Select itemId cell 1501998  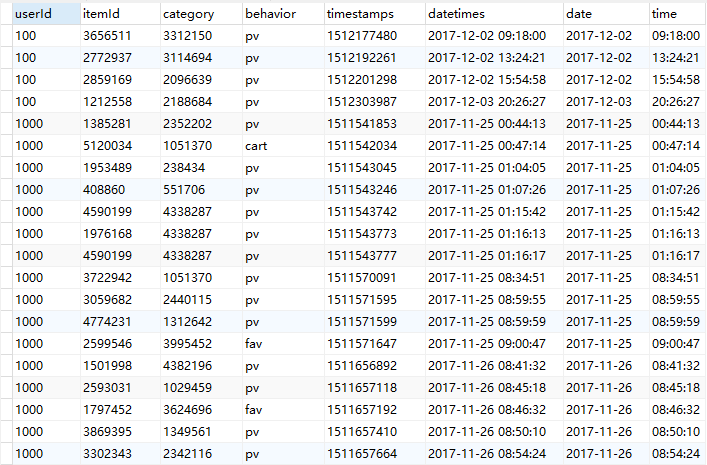coord(120,366)
